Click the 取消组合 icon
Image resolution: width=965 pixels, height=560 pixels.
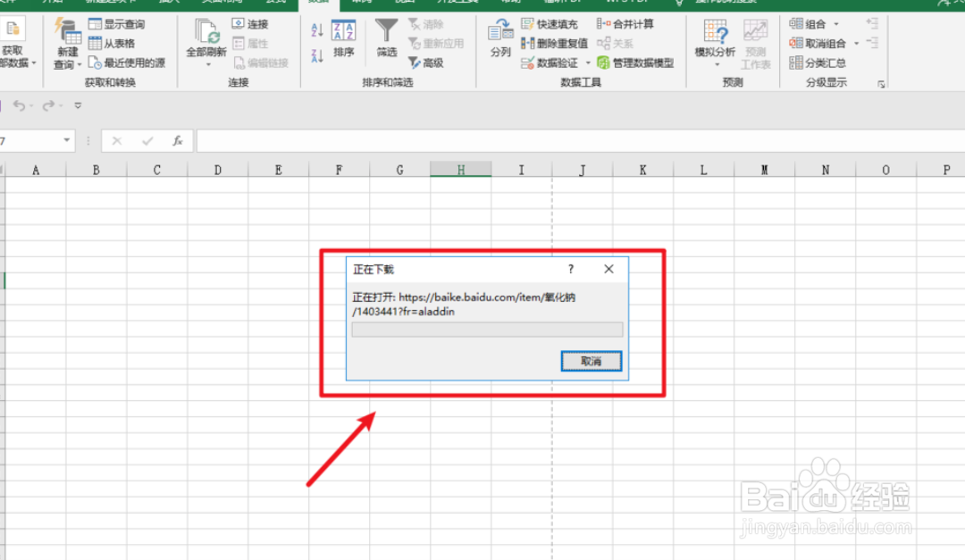click(796, 43)
